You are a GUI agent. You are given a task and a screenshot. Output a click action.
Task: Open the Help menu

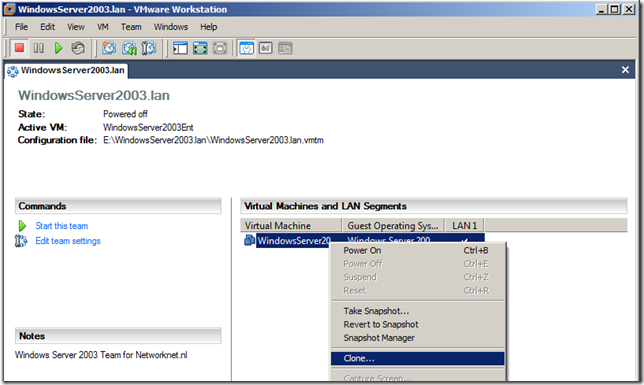click(x=209, y=27)
